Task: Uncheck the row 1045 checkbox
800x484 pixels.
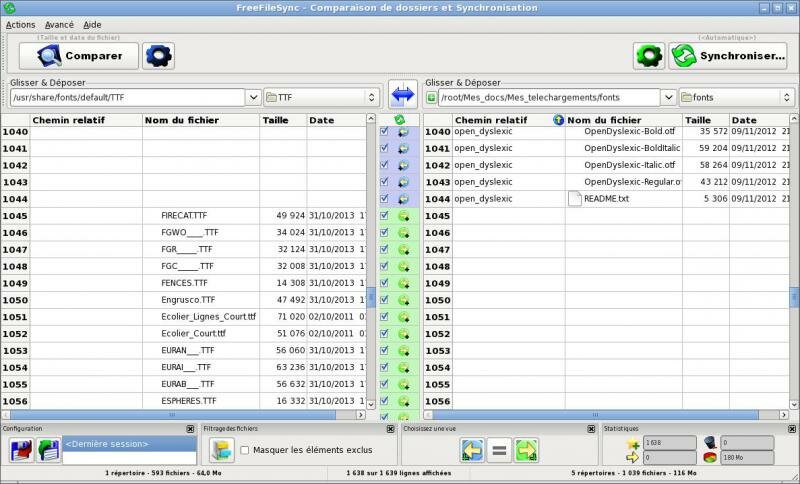Action: (x=384, y=216)
